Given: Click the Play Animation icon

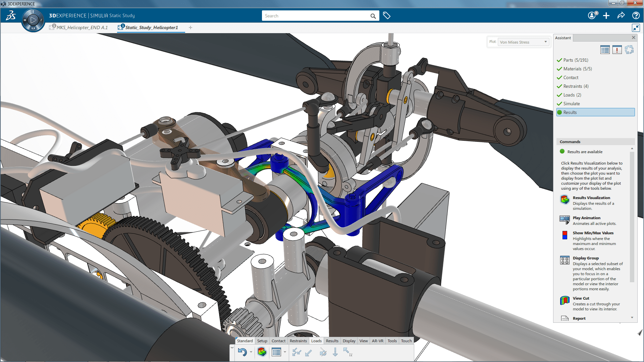Looking at the screenshot, I should point(565,220).
